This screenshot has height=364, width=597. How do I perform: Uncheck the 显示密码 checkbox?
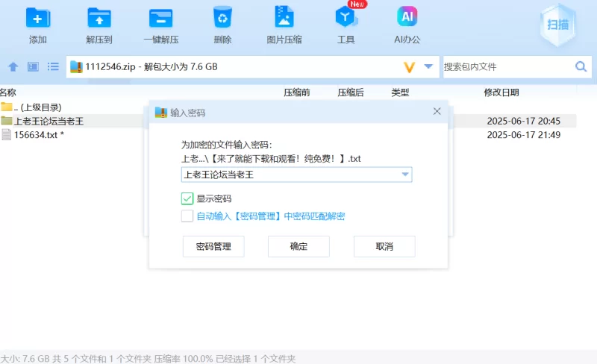tap(187, 198)
